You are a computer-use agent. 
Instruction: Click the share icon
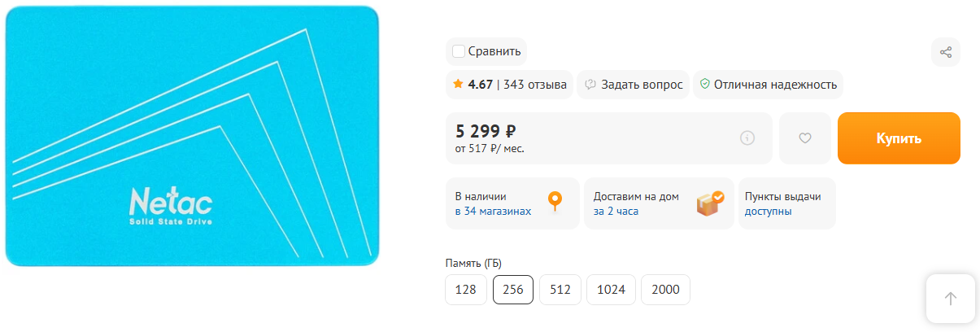[x=946, y=52]
